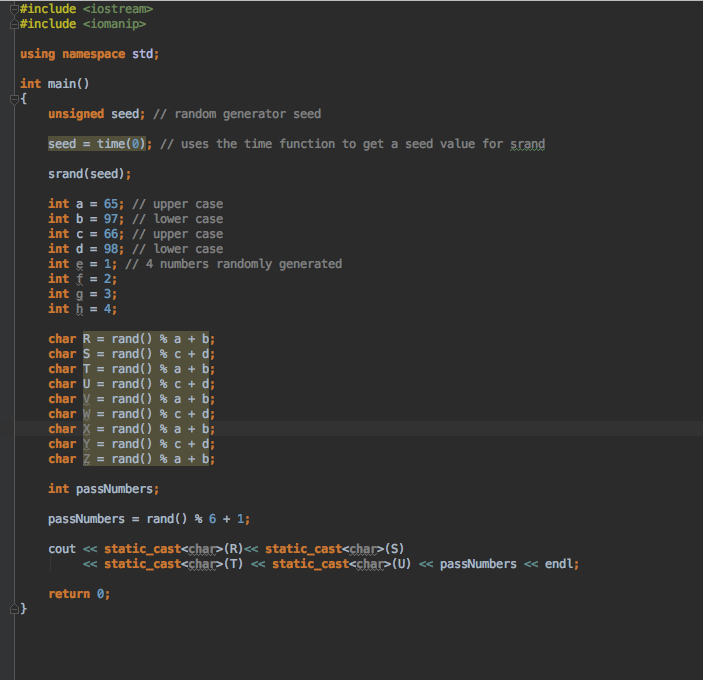Screen dimensions: 703x680
Task: Click 'int h = 4;' declaration
Action: [x=82, y=309]
